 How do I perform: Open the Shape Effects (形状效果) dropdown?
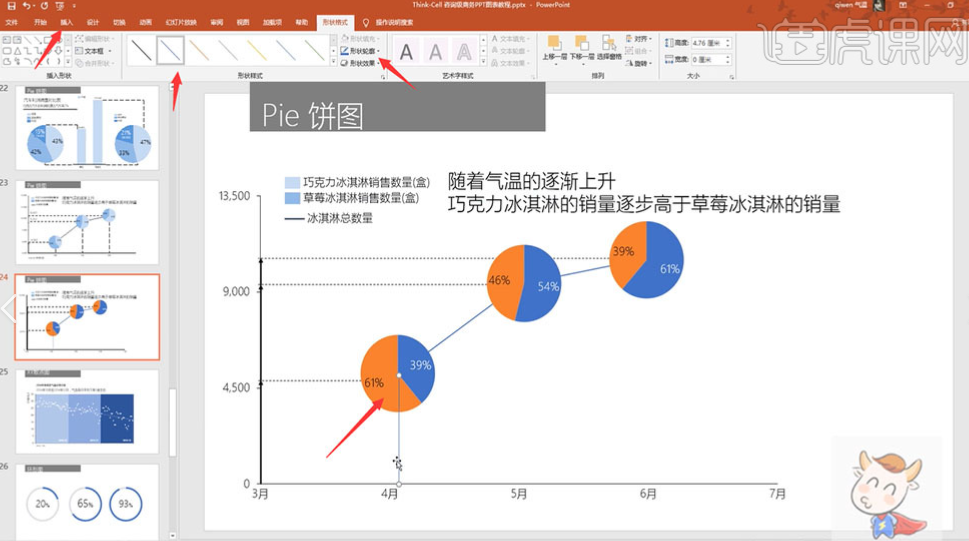click(360, 62)
